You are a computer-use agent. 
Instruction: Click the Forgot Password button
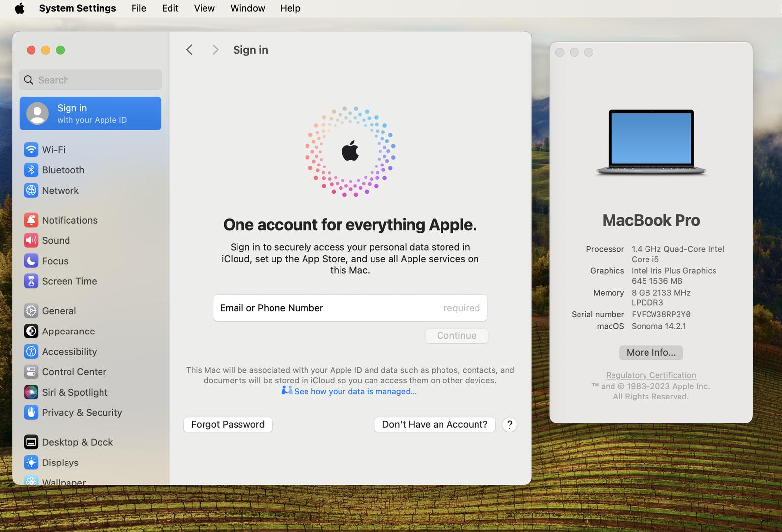(228, 425)
